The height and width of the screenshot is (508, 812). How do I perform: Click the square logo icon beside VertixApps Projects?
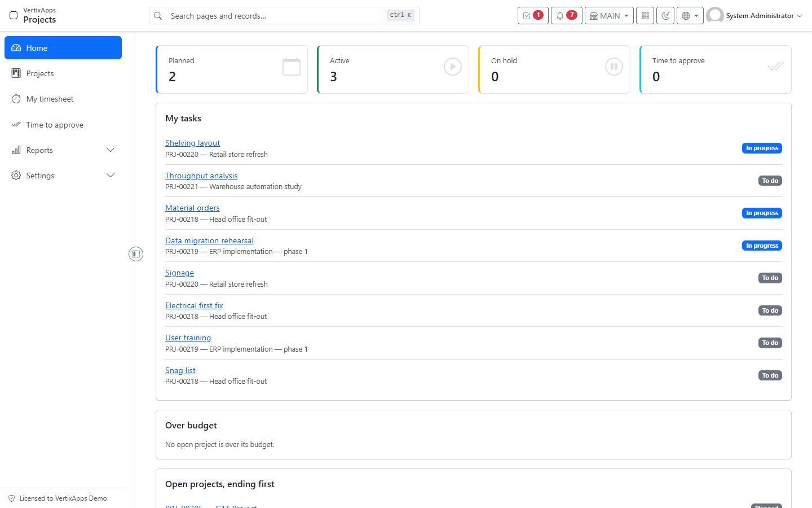(14, 15)
